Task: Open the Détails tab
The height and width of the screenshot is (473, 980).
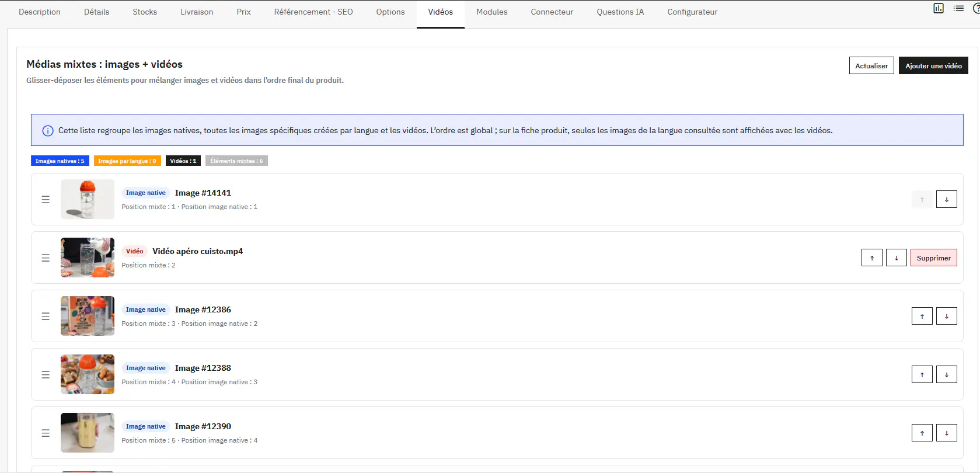Action: point(96,12)
